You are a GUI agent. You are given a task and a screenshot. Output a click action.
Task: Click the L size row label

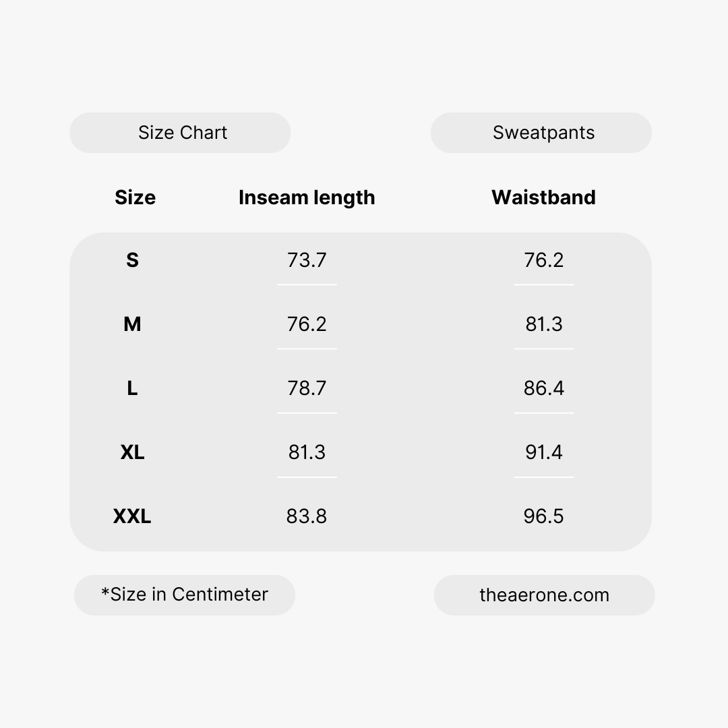[132, 388]
